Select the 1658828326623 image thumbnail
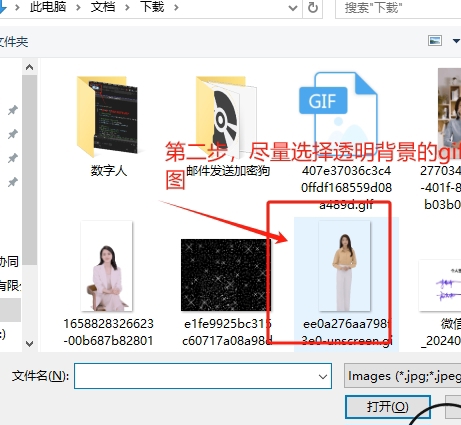The height and width of the screenshot is (425, 461). click(107, 266)
